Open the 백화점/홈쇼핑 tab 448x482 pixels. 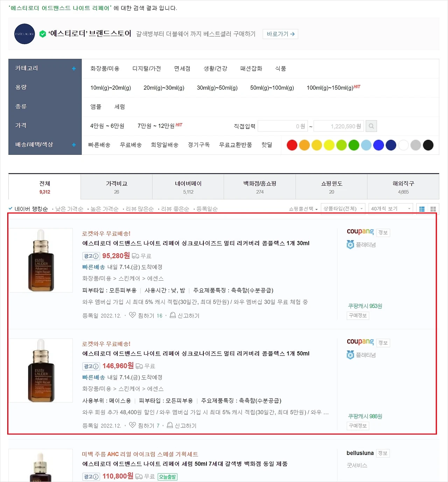point(260,187)
